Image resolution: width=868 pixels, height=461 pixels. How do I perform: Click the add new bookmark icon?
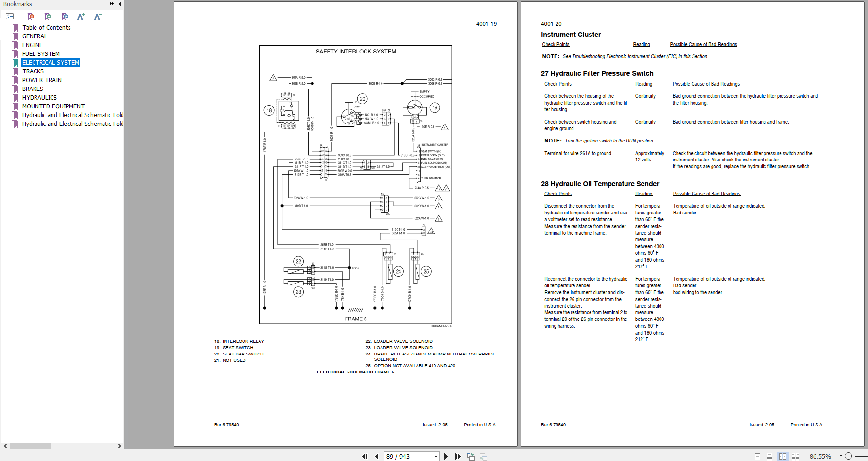coord(48,17)
